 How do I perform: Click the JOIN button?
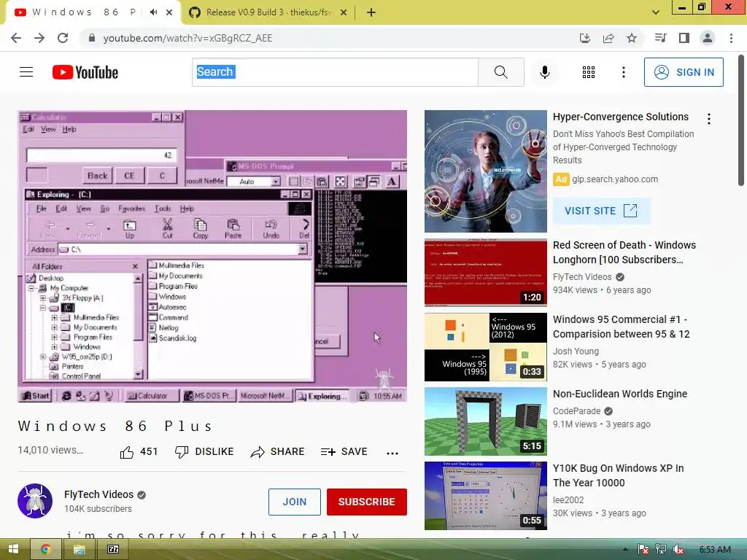295,502
